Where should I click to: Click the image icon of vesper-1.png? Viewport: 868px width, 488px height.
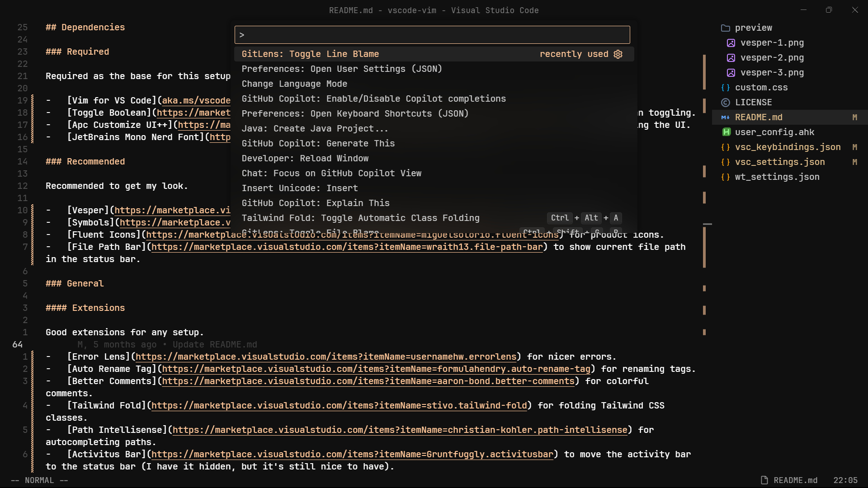731,43
